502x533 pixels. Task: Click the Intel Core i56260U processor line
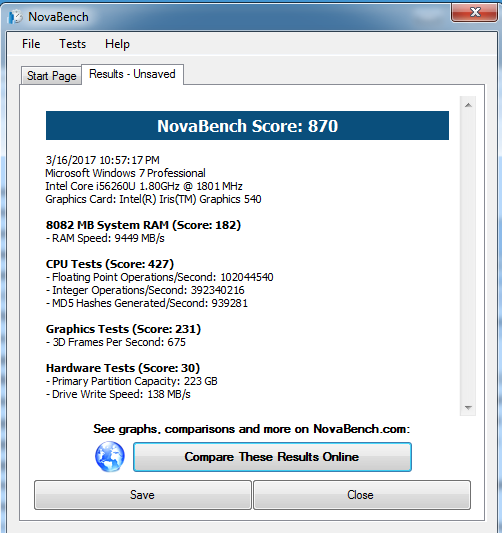coord(144,186)
